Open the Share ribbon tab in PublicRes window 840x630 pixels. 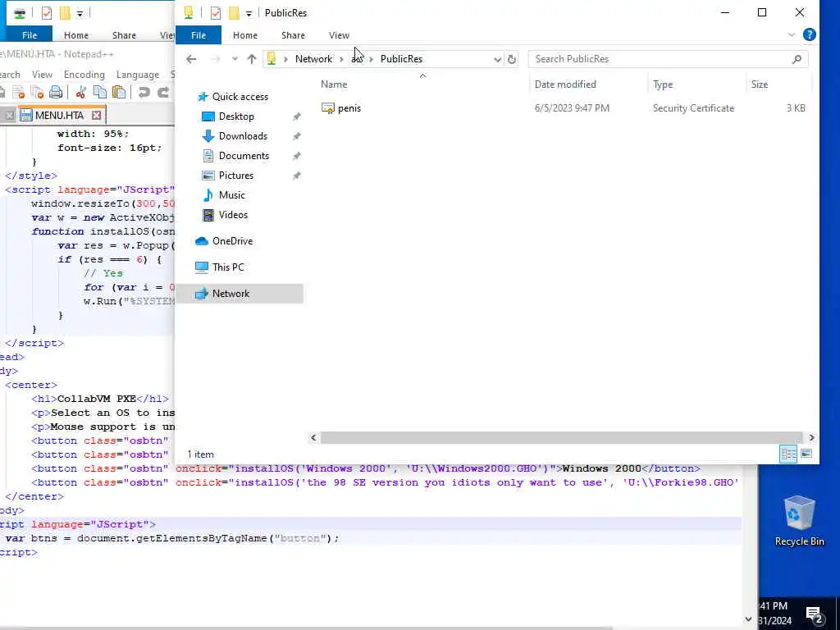pyautogui.click(x=293, y=35)
